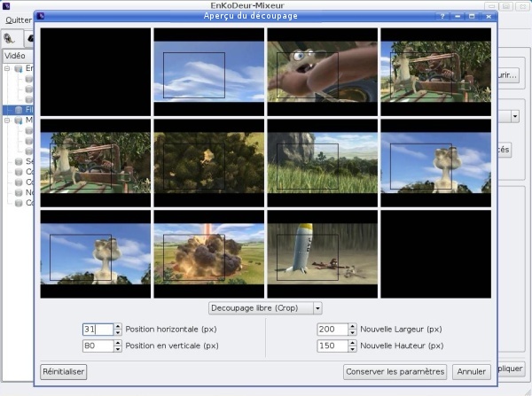This screenshot has height=396, width=532.
Task: Select the dark forest explosion thumbnail
Action: pyautogui.click(x=209, y=163)
